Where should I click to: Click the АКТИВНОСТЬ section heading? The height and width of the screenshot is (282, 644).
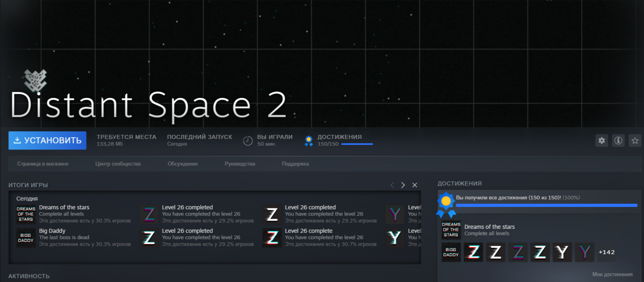[29, 276]
